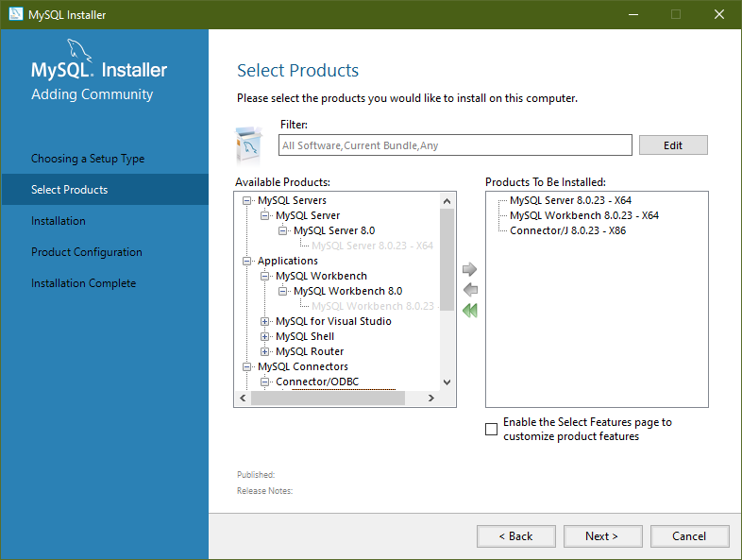742x560 pixels.
Task: Close the MySQL Installer window
Action: (x=719, y=14)
